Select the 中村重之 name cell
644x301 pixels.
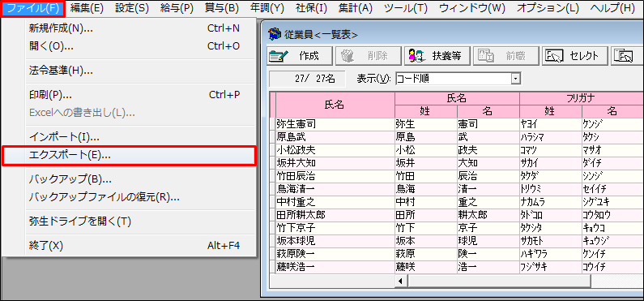tap(335, 202)
